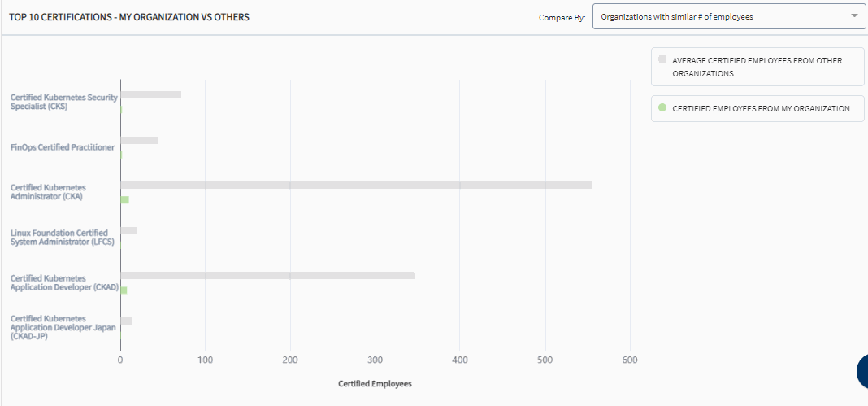This screenshot has height=406, width=868.
Task: Select the Linux Foundation Certified System Administrator label
Action: pos(63,237)
